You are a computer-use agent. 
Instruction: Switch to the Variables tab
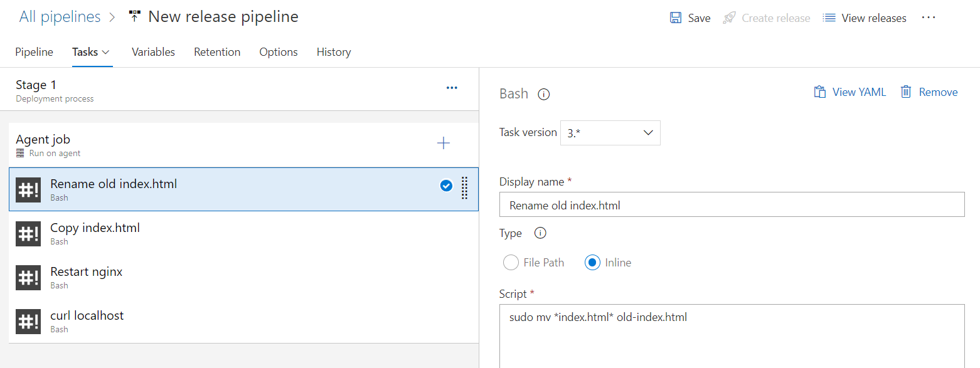[153, 52]
